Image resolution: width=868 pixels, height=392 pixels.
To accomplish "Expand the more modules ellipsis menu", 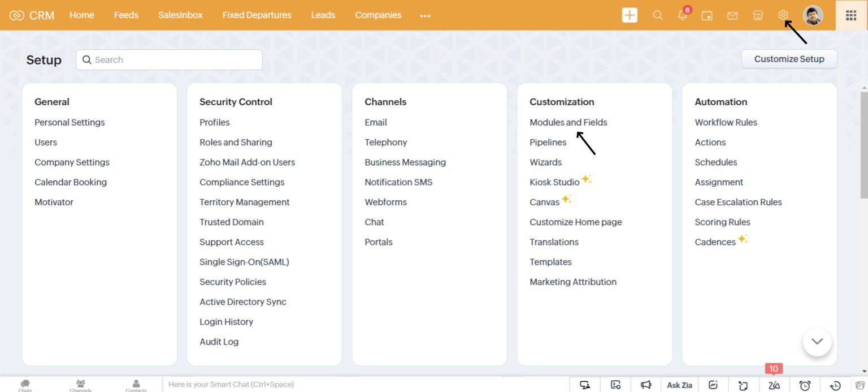I will 426,16.
